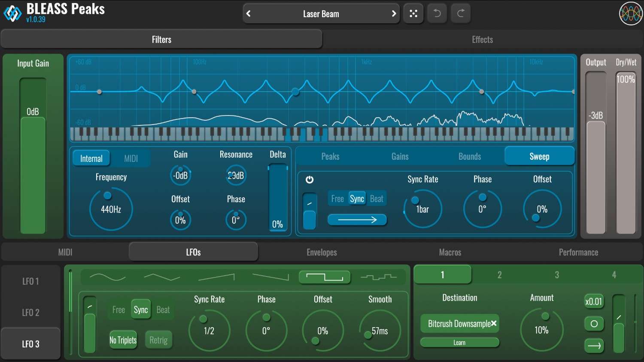The width and height of the screenshot is (644, 362).
Task: Select the sine LFO waveform shape
Action: point(107,277)
